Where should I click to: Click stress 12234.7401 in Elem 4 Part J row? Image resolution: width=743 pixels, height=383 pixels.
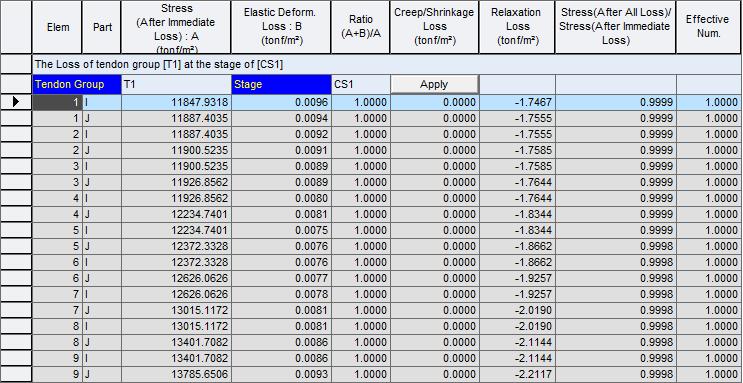[x=176, y=214]
